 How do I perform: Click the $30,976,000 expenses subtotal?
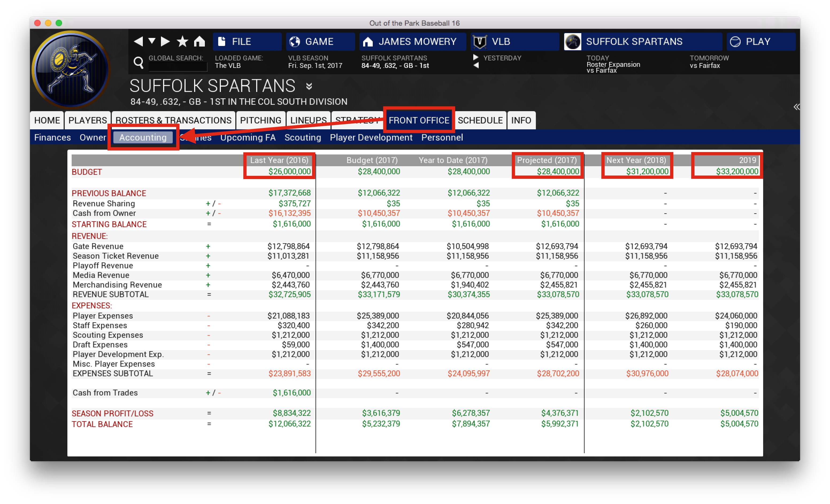coord(647,374)
